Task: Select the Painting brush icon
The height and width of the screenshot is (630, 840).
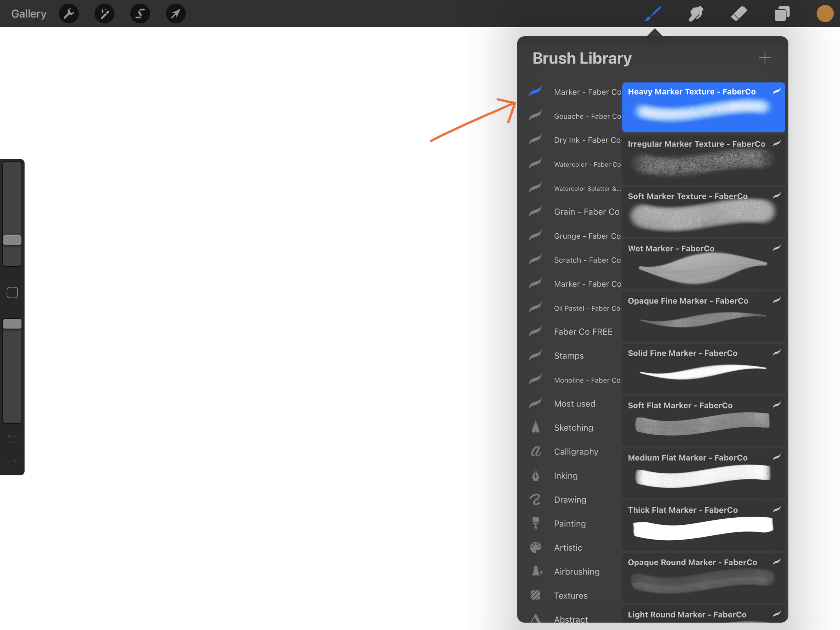Action: click(536, 523)
